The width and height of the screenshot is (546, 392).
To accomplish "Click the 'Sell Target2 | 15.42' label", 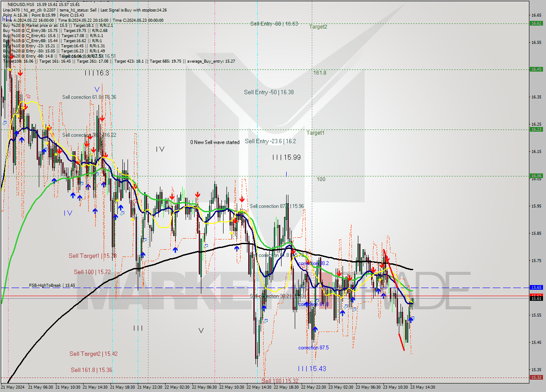I will coord(93,354).
